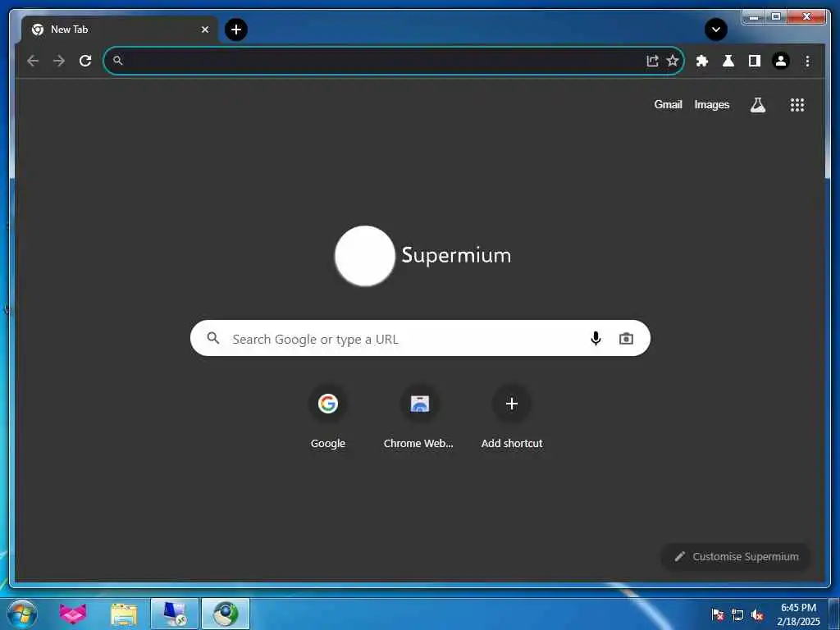Viewport: 840px width, 630px height.
Task: Open the Gmail link
Action: click(668, 104)
